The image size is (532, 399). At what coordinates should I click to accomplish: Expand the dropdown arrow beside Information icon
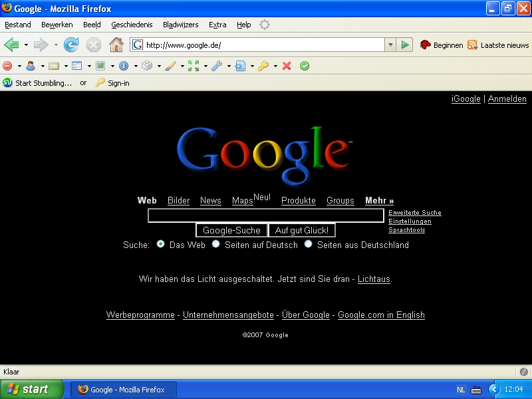[136, 66]
